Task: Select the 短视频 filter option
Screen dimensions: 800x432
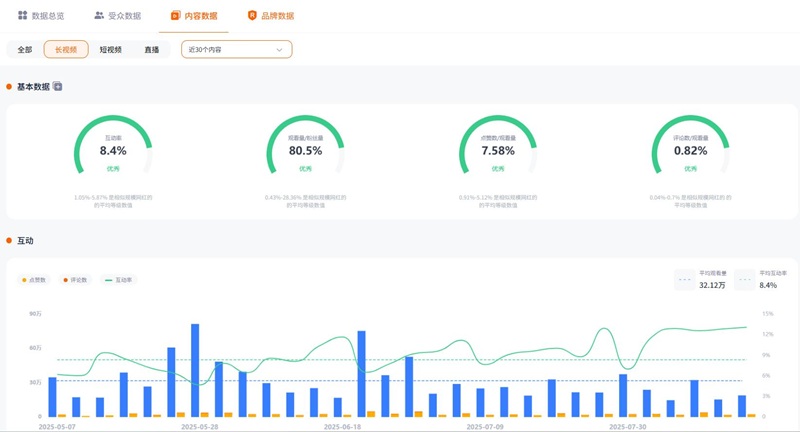Action: tap(111, 49)
